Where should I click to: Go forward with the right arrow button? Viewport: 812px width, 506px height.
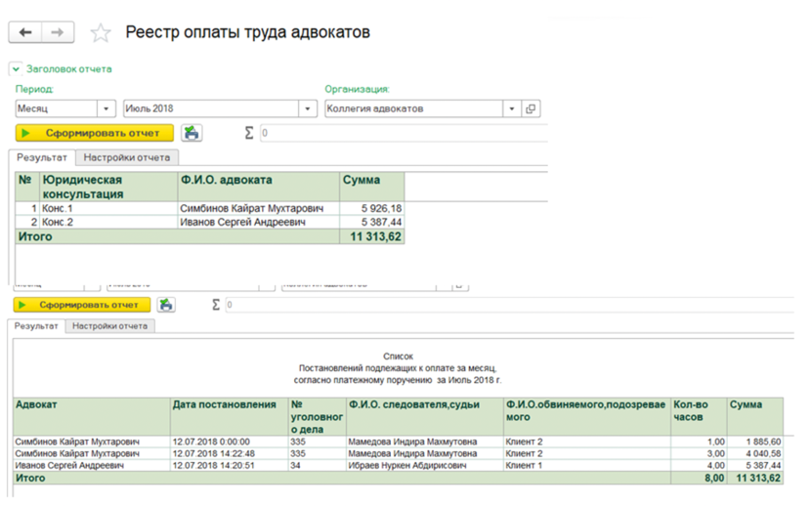pyautogui.click(x=58, y=32)
